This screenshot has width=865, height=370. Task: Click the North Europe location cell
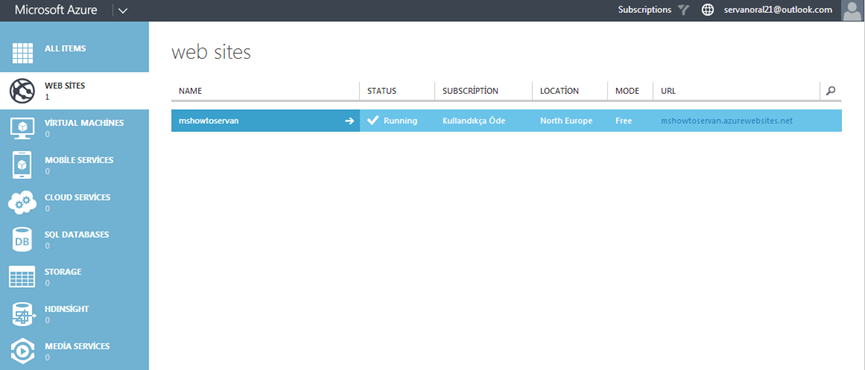(566, 121)
